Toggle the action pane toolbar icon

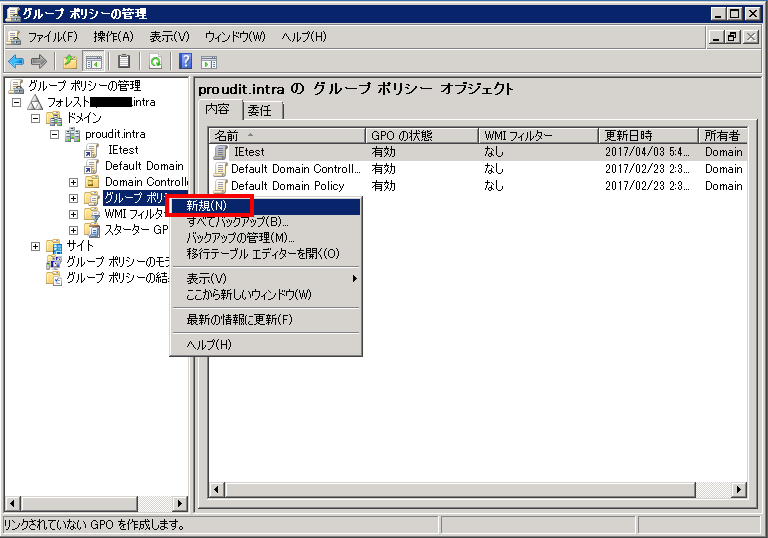(210, 62)
